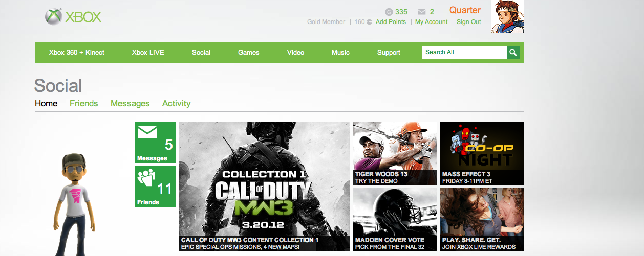Switch to the Messages tab
The height and width of the screenshot is (256, 644).
130,103
